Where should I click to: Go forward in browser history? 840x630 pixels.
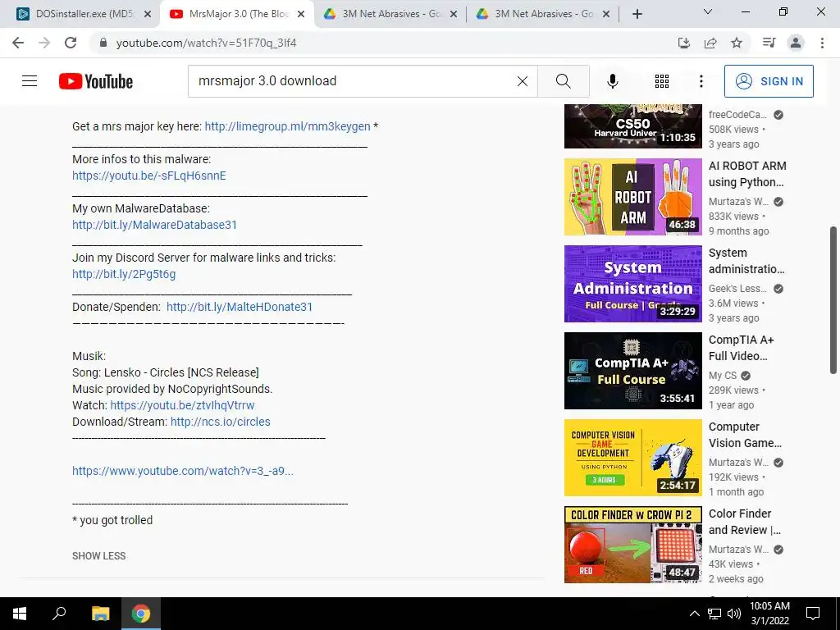click(44, 43)
